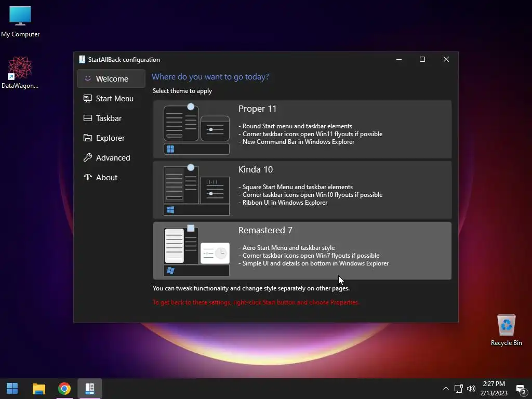
Task: Click 'Square Start Menu and taskbar elements' line
Action: (296, 187)
